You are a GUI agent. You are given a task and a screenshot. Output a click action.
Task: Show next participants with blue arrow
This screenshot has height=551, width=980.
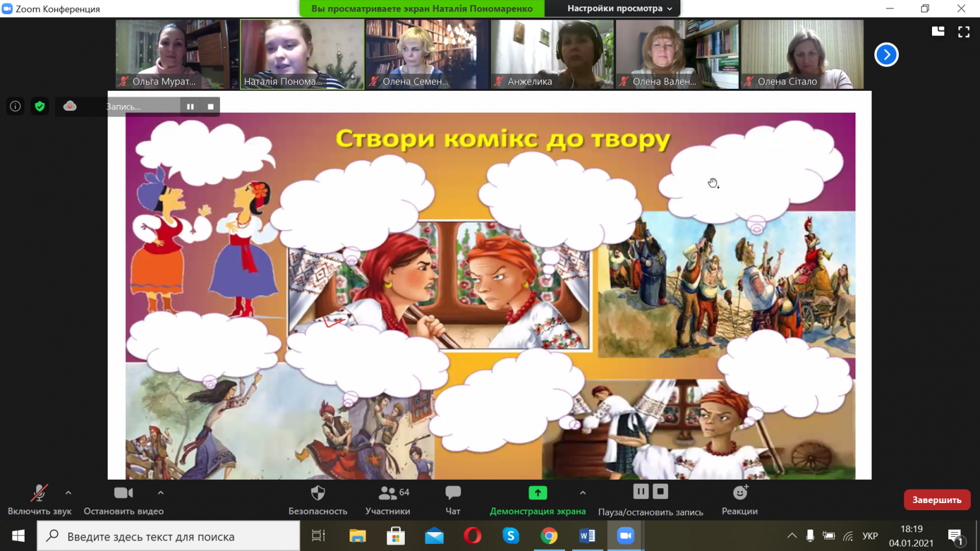[x=886, y=54]
